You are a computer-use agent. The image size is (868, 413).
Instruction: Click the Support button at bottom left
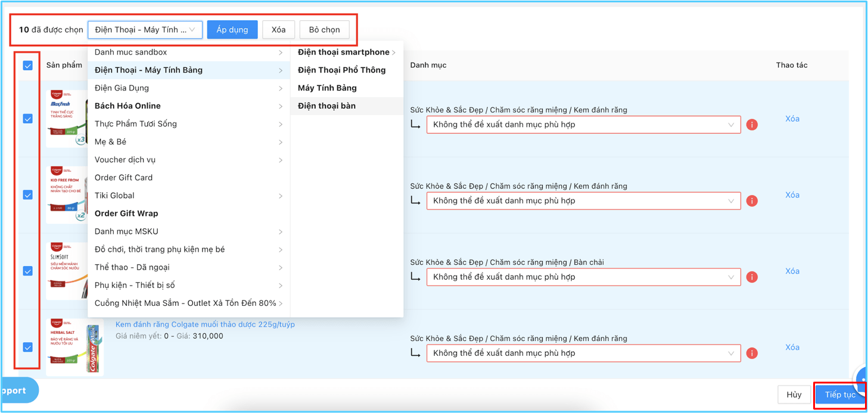coord(19,391)
